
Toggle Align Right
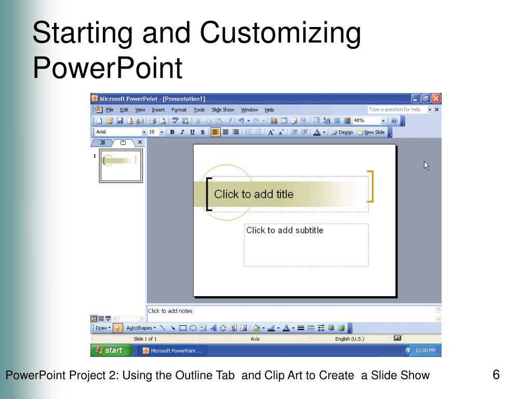click(x=236, y=132)
